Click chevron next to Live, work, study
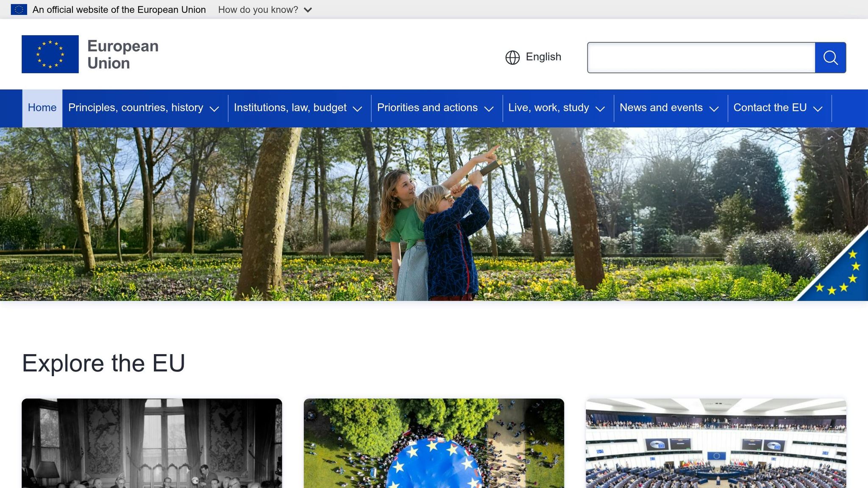This screenshot has width=868, height=488. (600, 109)
